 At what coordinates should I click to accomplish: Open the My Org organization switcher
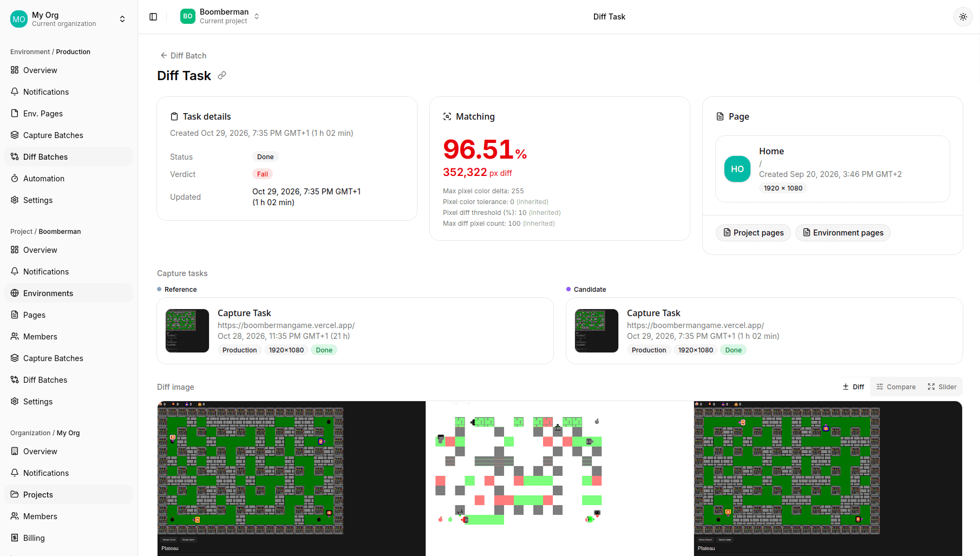[x=69, y=19]
